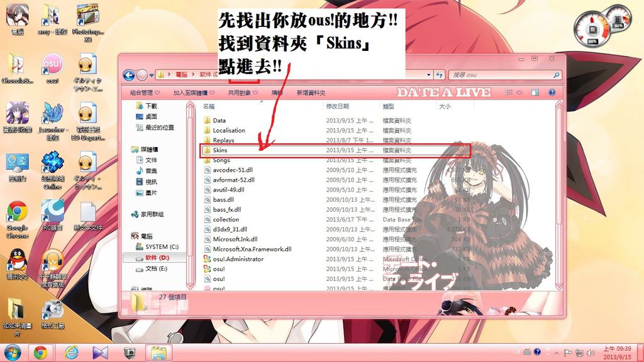This screenshot has width=644, height=362.
Task: Select 軟件 (D:) drive in the sidebar
Action: [x=154, y=258]
